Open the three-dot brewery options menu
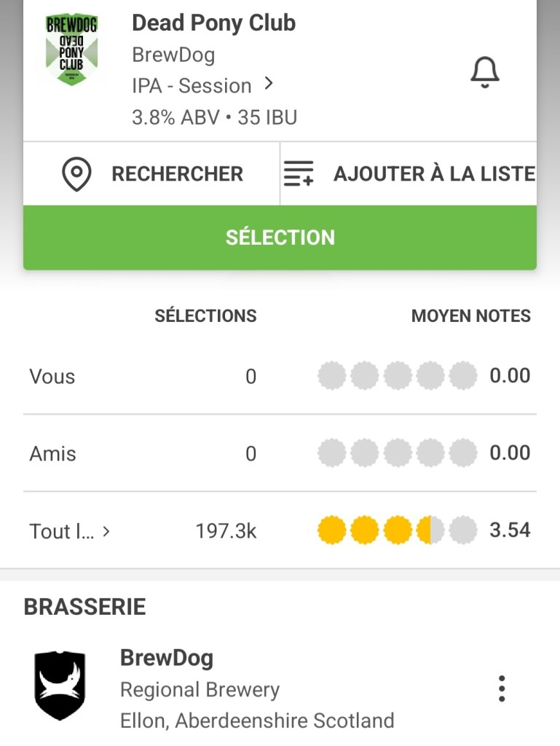Image resolution: width=560 pixels, height=746 pixels. tap(501, 688)
